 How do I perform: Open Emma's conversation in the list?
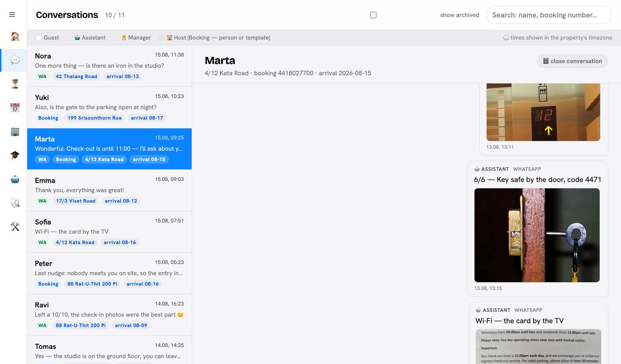click(x=109, y=191)
